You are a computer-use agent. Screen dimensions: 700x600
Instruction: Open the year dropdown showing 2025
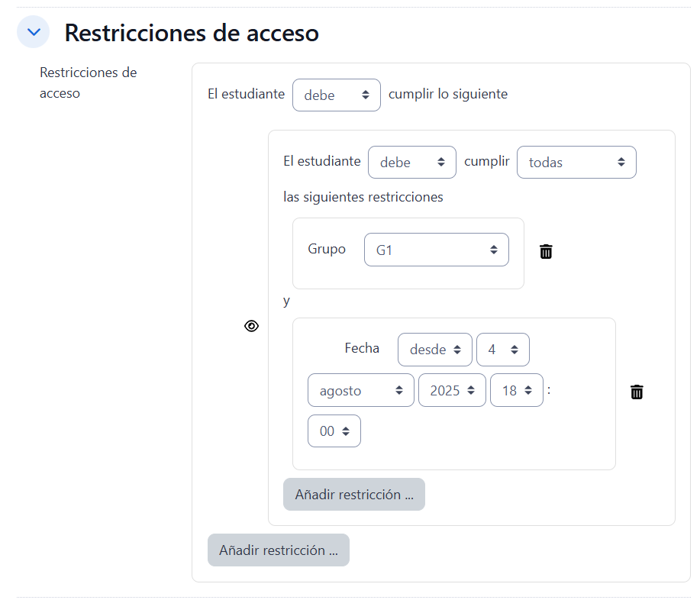[452, 390]
